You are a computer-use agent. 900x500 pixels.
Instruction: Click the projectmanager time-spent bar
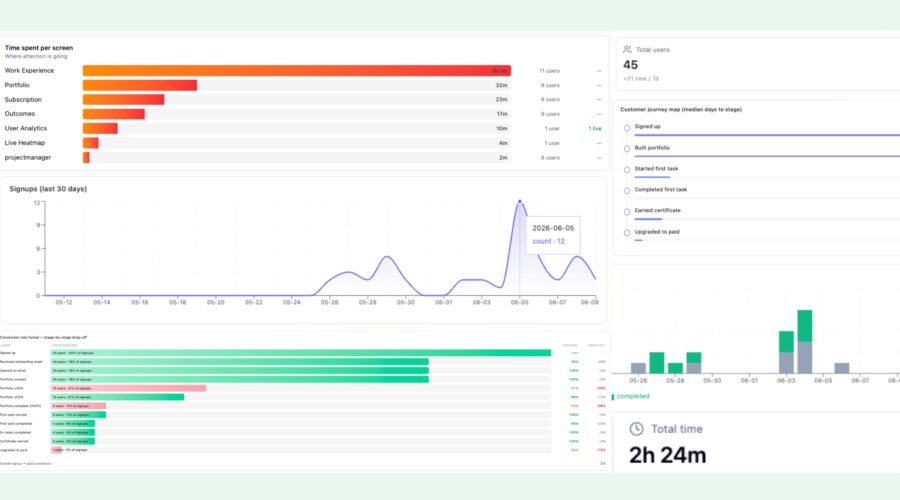coord(86,157)
